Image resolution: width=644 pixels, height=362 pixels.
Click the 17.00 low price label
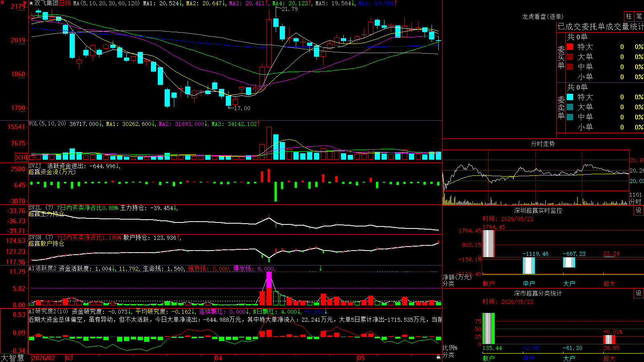(242, 108)
